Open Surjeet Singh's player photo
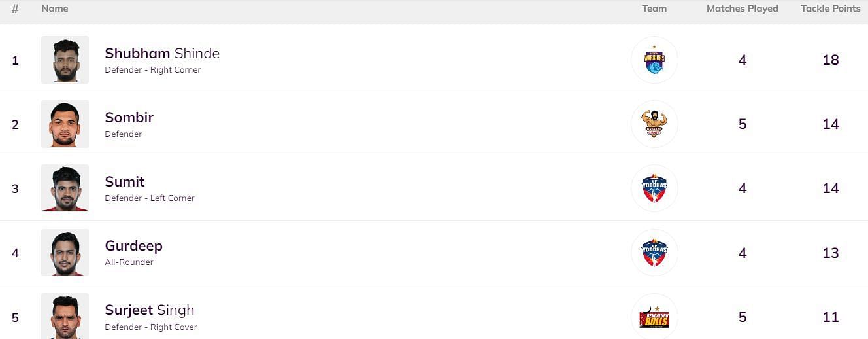Viewport: 868px width, 339px height. 65,316
